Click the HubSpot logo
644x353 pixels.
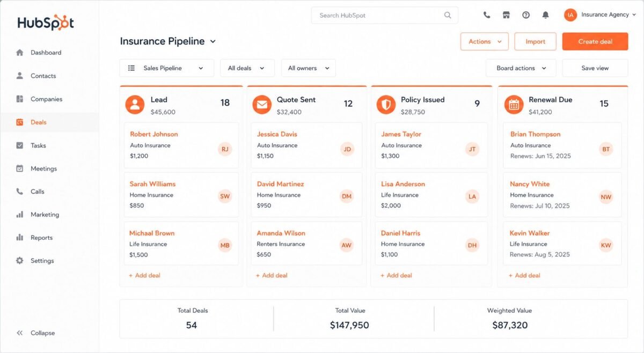45,23
